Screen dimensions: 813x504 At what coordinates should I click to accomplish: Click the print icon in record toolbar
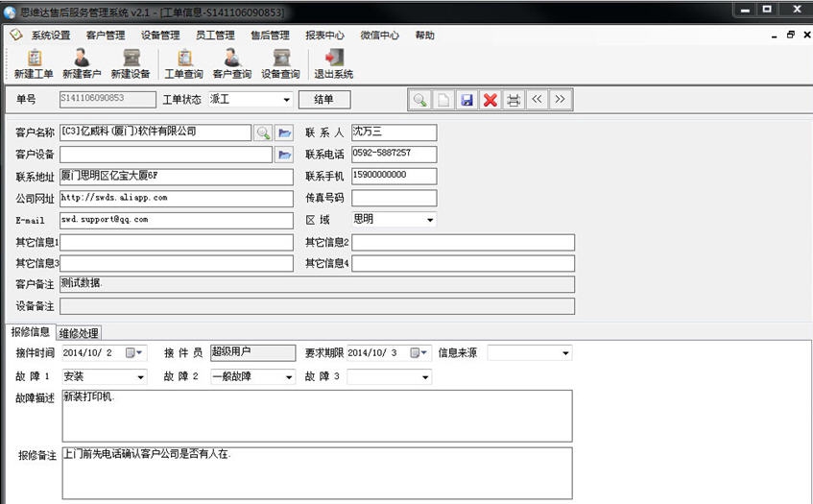pyautogui.click(x=514, y=100)
